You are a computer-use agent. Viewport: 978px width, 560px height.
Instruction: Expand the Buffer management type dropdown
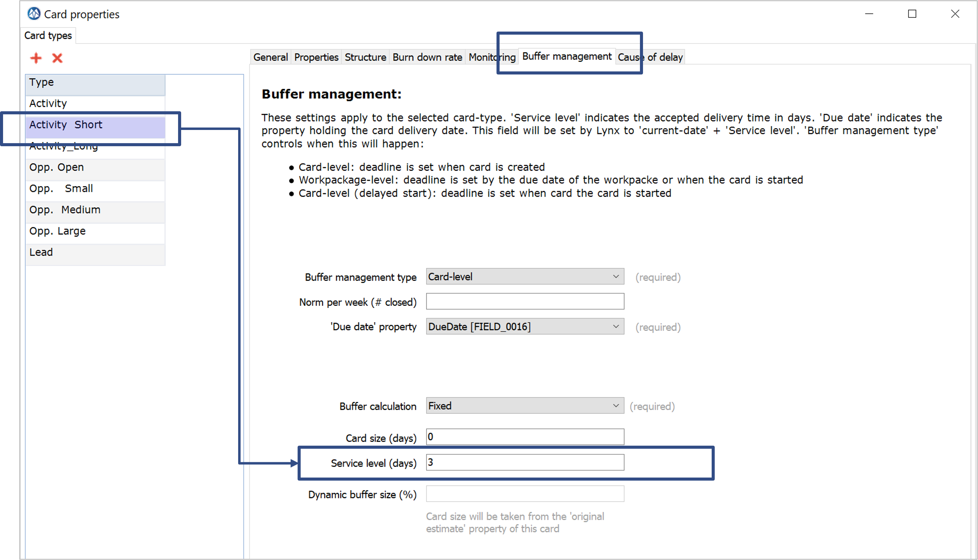coord(525,276)
